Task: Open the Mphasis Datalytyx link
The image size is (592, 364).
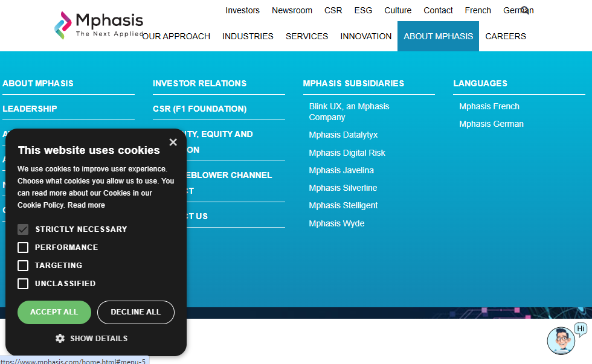Action: click(x=343, y=135)
